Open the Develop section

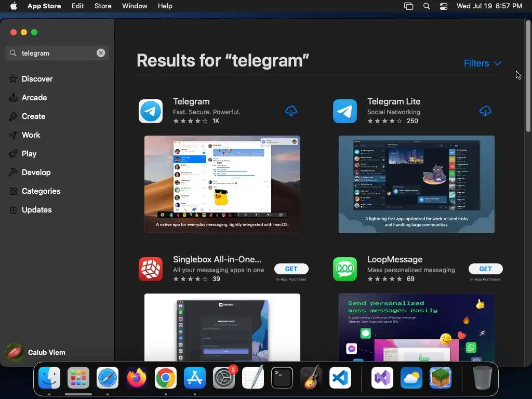point(36,172)
